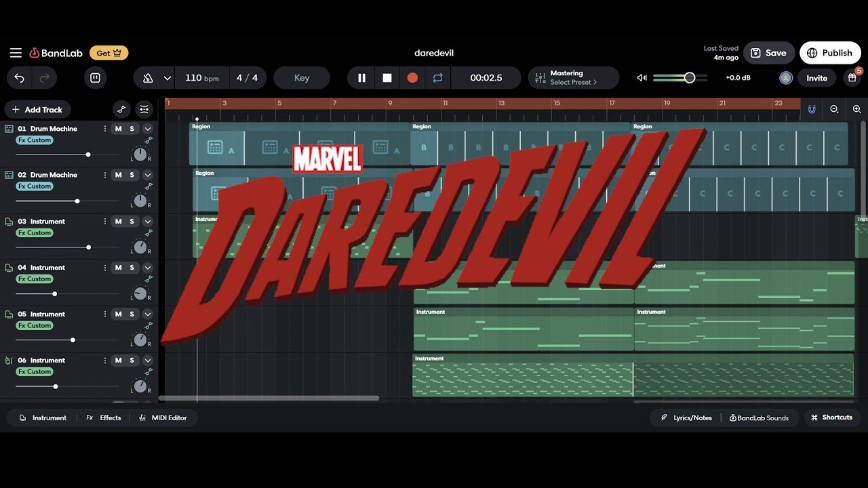Image resolution: width=868 pixels, height=488 pixels.
Task: Add a new track
Action: [37, 109]
